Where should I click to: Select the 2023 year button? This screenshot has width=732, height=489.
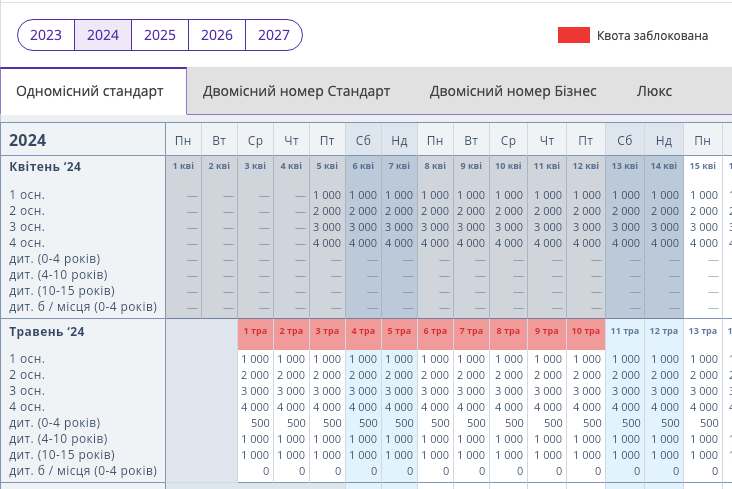pos(46,35)
